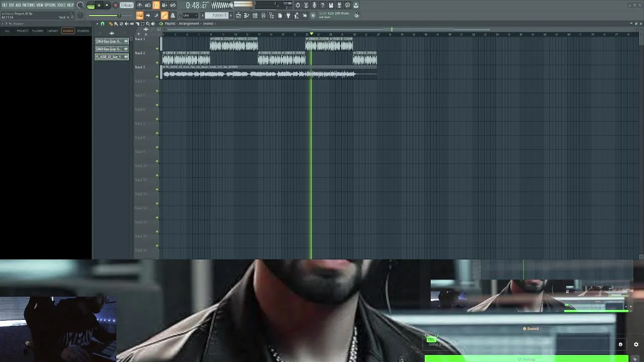Click the plus button next to Pattern 1
This screenshot has width=644, height=362.
point(231,15)
